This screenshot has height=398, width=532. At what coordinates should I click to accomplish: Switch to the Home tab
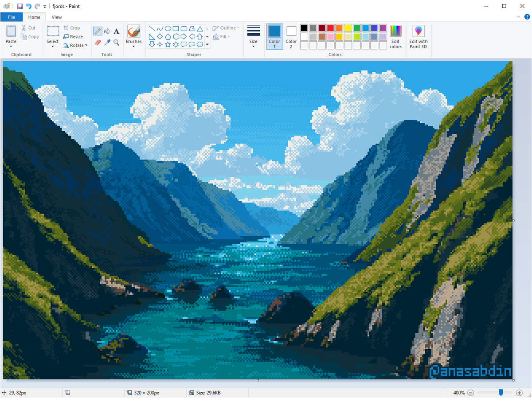(x=34, y=17)
